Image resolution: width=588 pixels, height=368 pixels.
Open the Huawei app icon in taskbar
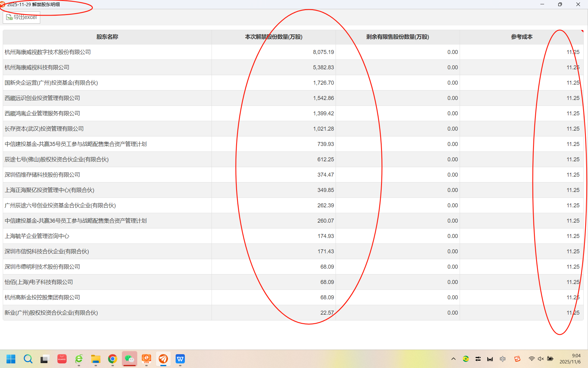click(62, 359)
